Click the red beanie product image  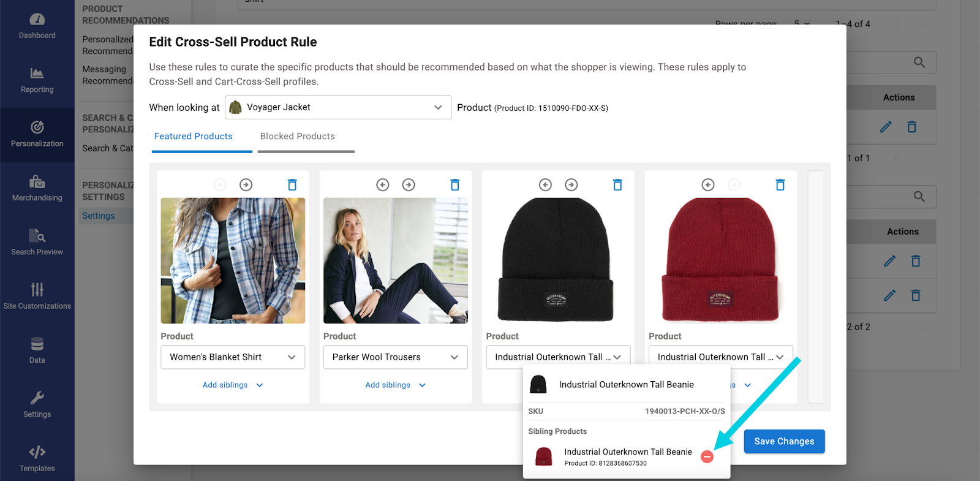(x=720, y=260)
